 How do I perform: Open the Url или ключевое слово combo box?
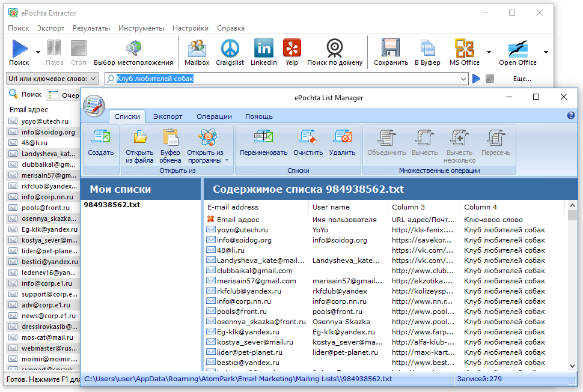pyautogui.click(x=52, y=79)
